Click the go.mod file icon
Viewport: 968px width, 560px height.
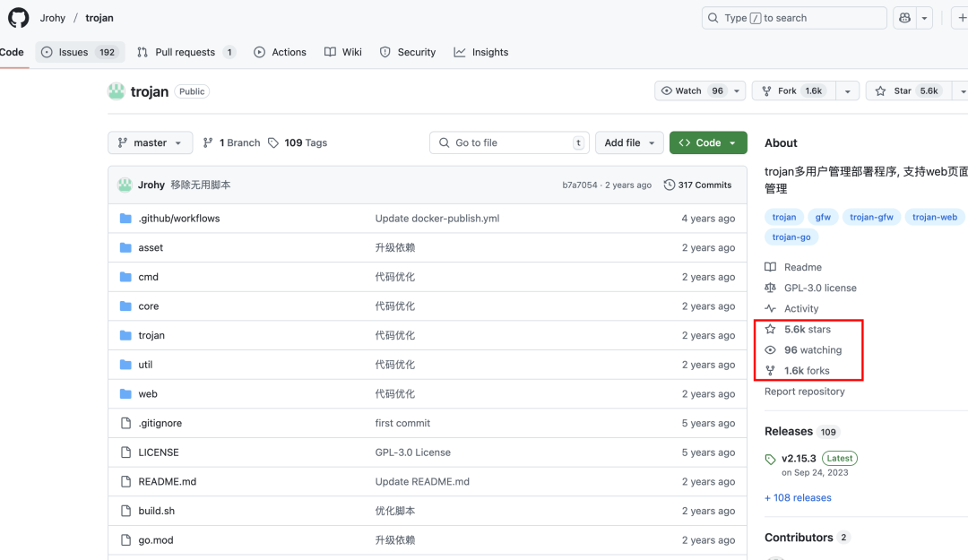point(126,539)
